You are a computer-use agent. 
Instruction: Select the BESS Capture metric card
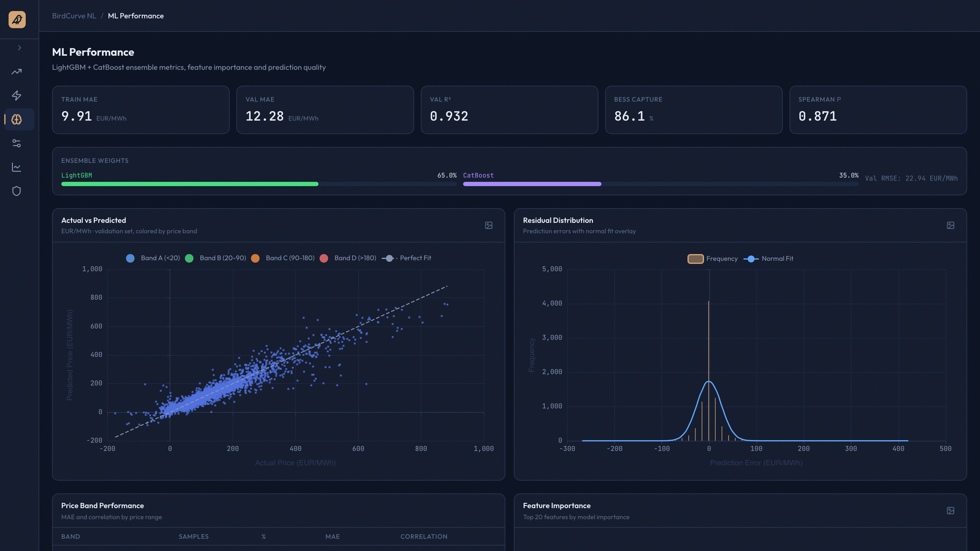[694, 110]
